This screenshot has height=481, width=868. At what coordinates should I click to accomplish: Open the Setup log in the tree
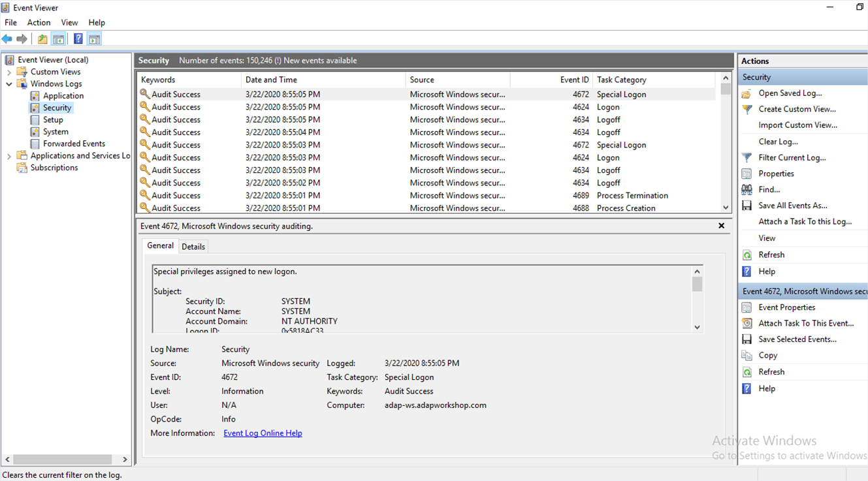click(53, 120)
